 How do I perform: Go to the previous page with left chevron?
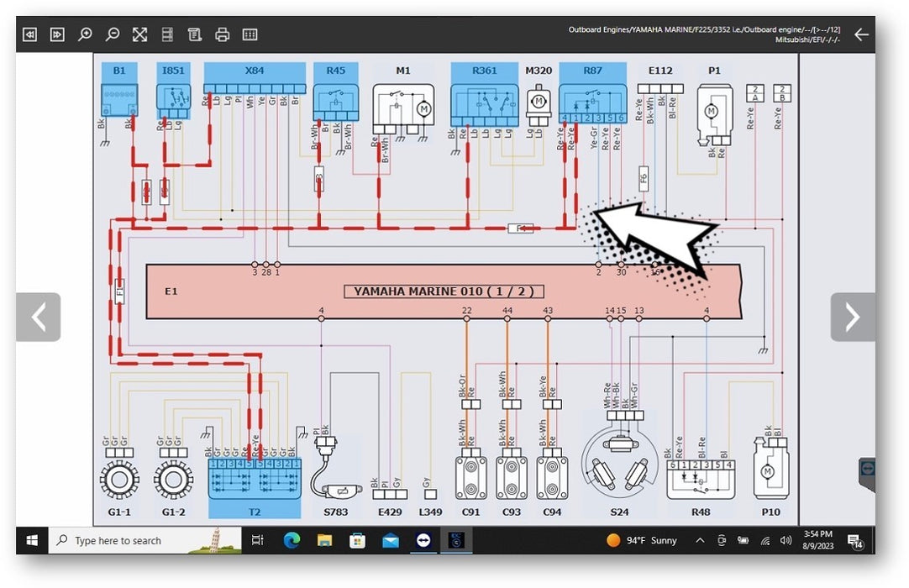pyautogui.click(x=38, y=317)
